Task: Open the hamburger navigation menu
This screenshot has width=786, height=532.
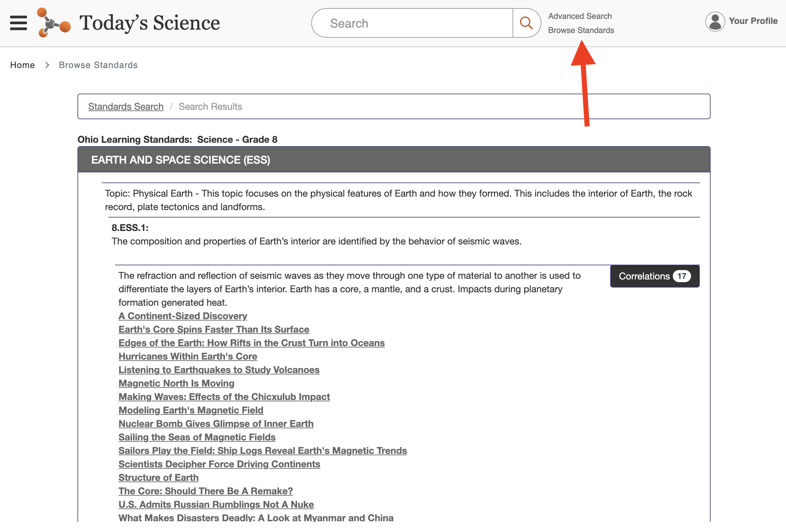Action: 18,23
